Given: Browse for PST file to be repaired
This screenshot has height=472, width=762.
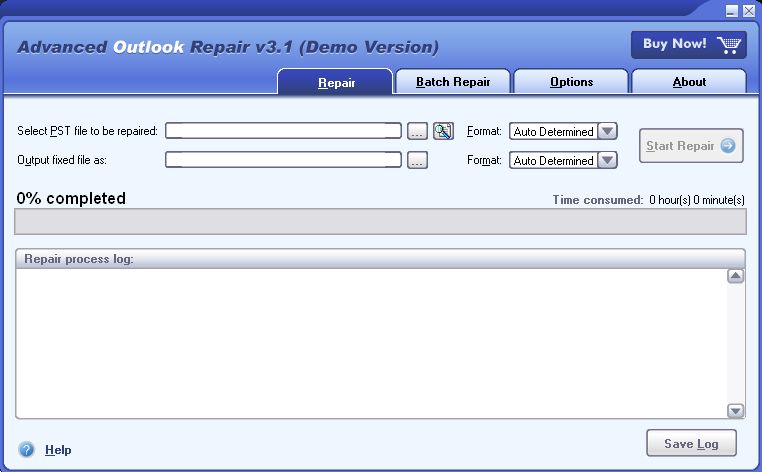Looking at the screenshot, I should click(x=417, y=131).
